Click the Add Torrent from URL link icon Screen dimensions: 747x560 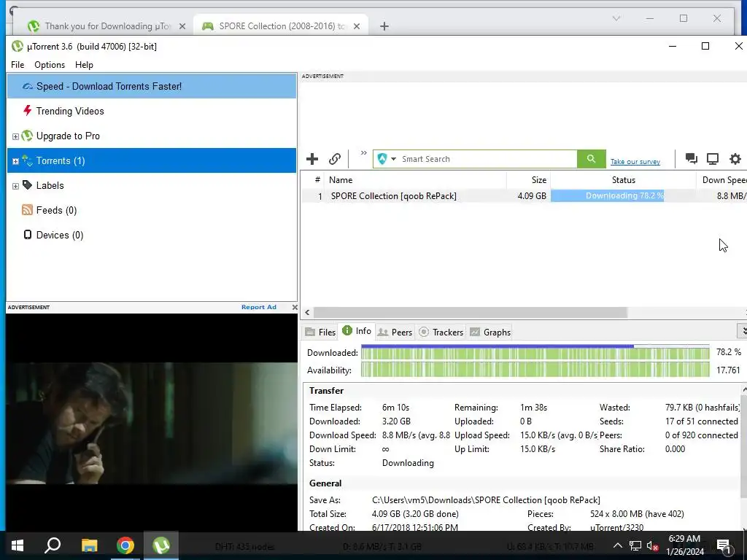[x=335, y=159]
